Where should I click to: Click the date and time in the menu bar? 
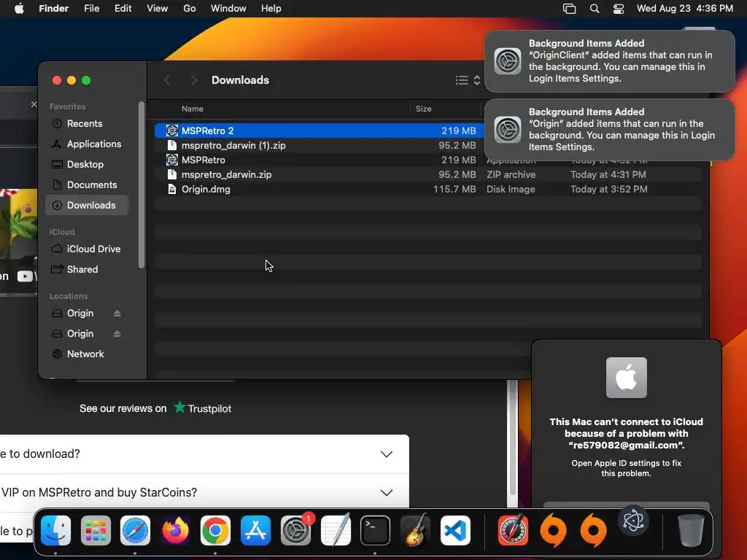coord(684,9)
